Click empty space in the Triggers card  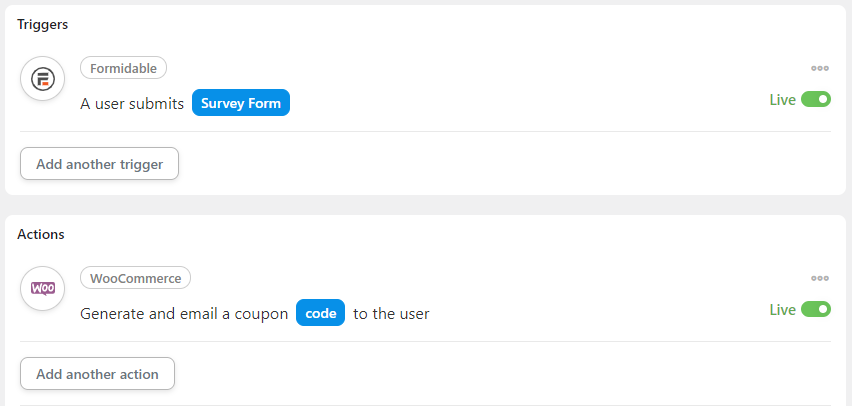click(x=489, y=163)
